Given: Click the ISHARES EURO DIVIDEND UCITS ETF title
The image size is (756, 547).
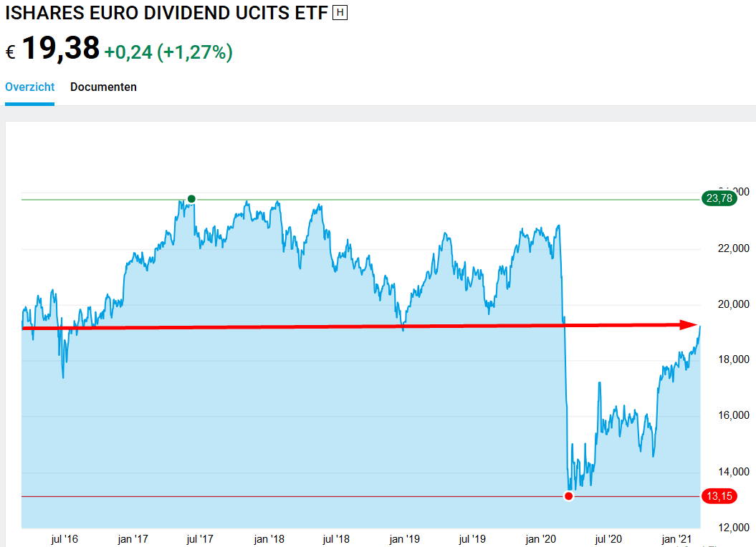Looking at the screenshot, I should (166, 13).
